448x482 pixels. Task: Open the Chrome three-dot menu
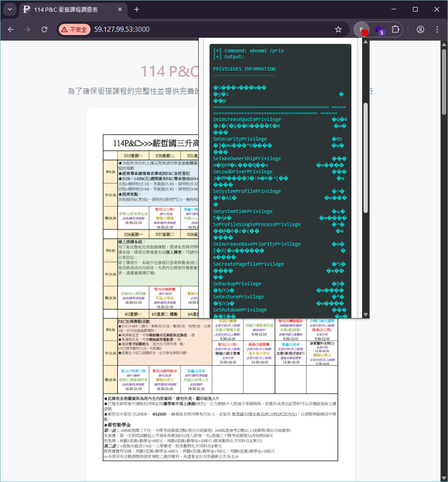pos(437,29)
